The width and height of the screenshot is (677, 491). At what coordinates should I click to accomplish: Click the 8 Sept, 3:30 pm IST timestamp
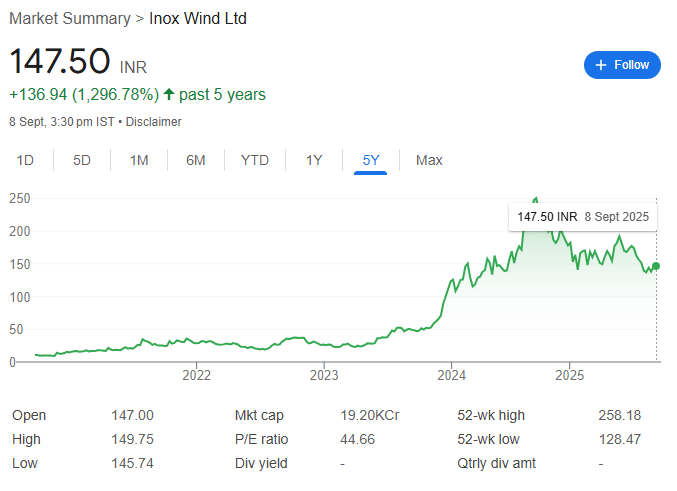(x=62, y=122)
